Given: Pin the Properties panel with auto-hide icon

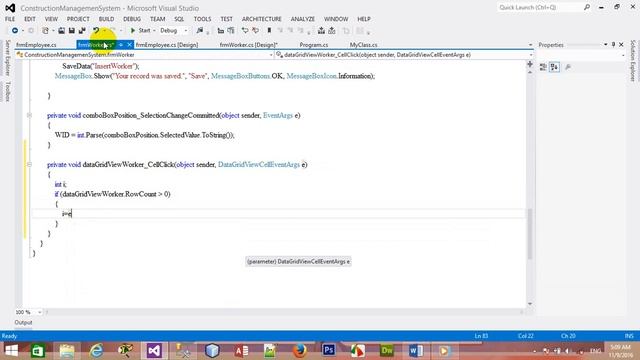Looking at the screenshot, I should pyautogui.click(x=613, y=44).
